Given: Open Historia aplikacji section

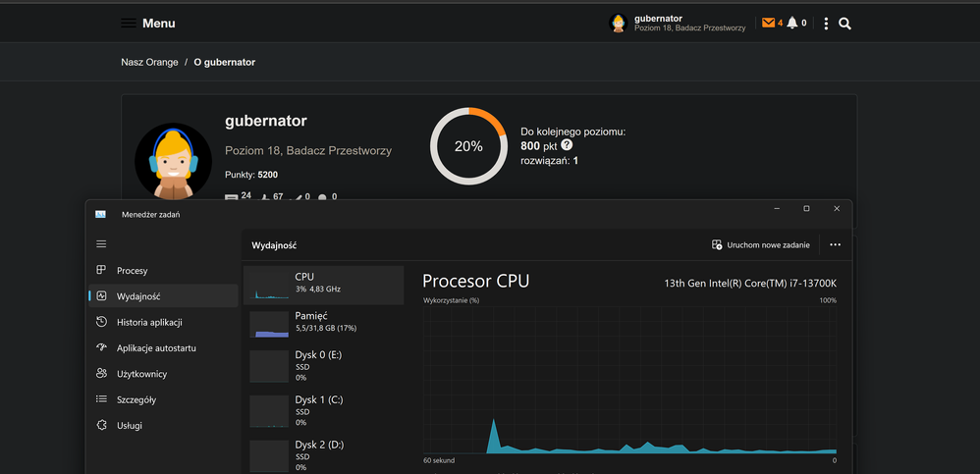Looking at the screenshot, I should coord(149,322).
